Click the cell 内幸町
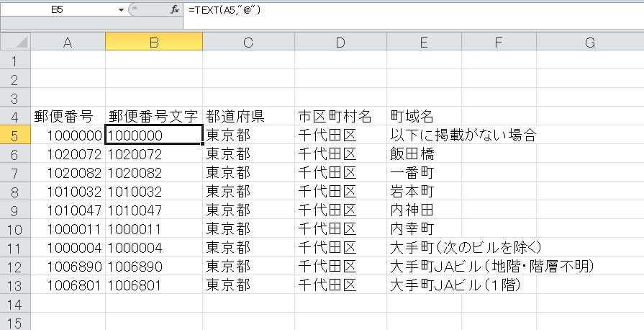Screen dimensions: 644x330 pyautogui.click(x=424, y=229)
